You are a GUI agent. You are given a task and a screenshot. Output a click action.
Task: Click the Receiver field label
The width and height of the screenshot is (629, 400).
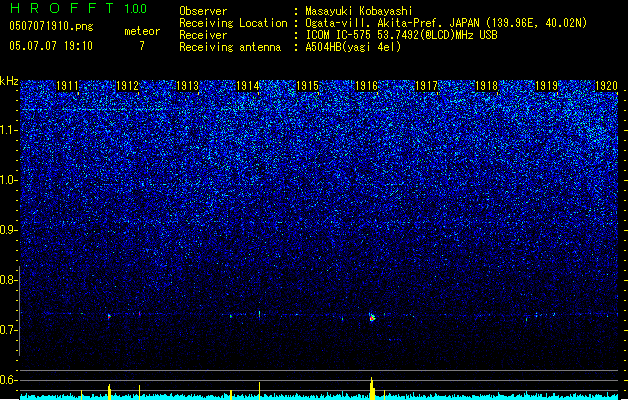click(x=203, y=35)
